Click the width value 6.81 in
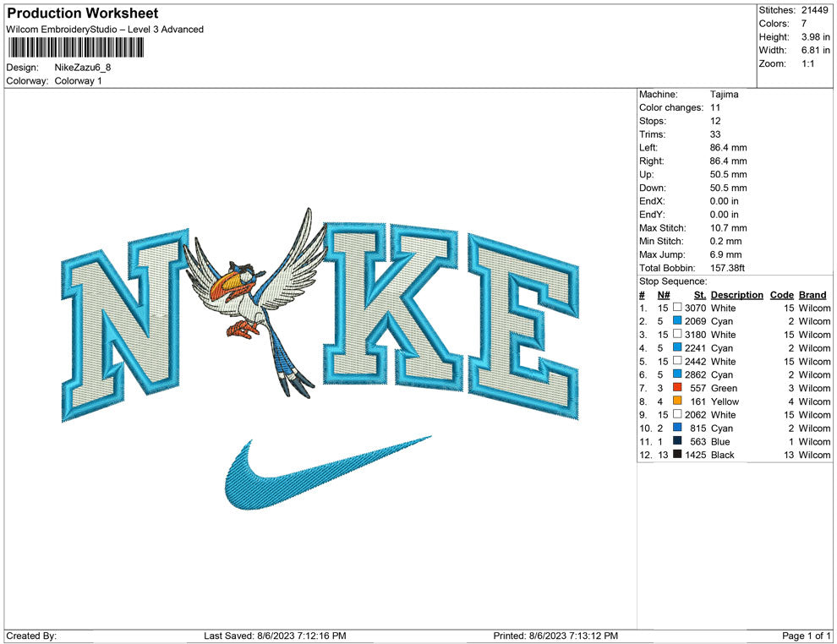The image size is (837, 644). pyautogui.click(x=815, y=50)
